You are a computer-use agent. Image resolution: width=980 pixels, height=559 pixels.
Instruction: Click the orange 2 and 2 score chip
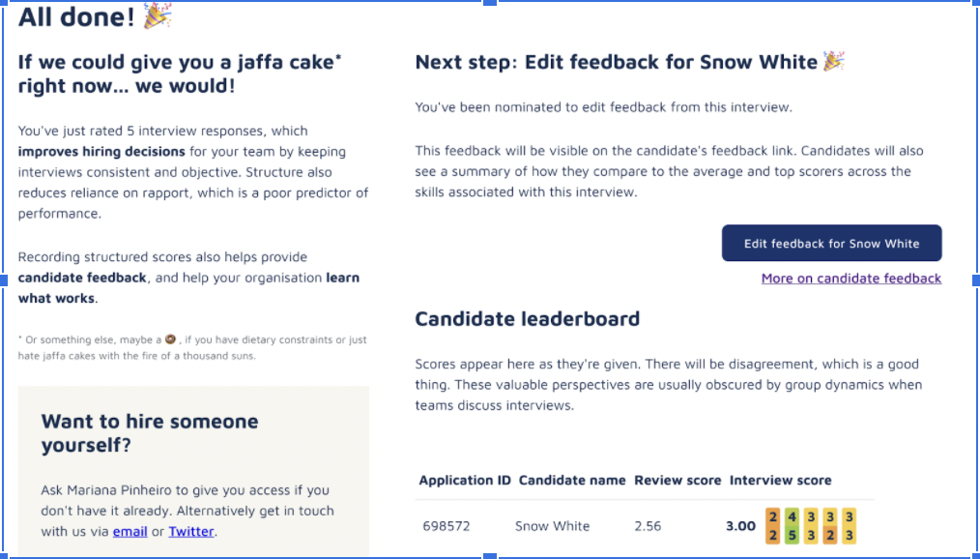(773, 526)
